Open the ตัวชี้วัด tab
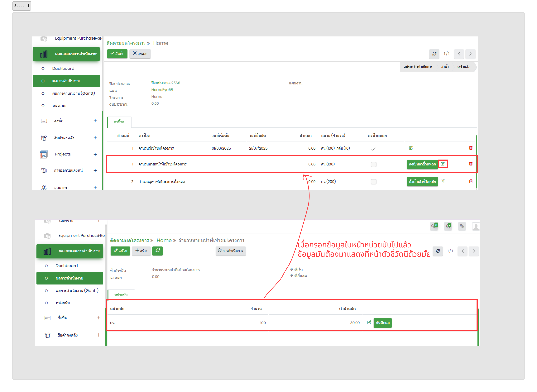This screenshot has width=537, height=392. coord(119,122)
